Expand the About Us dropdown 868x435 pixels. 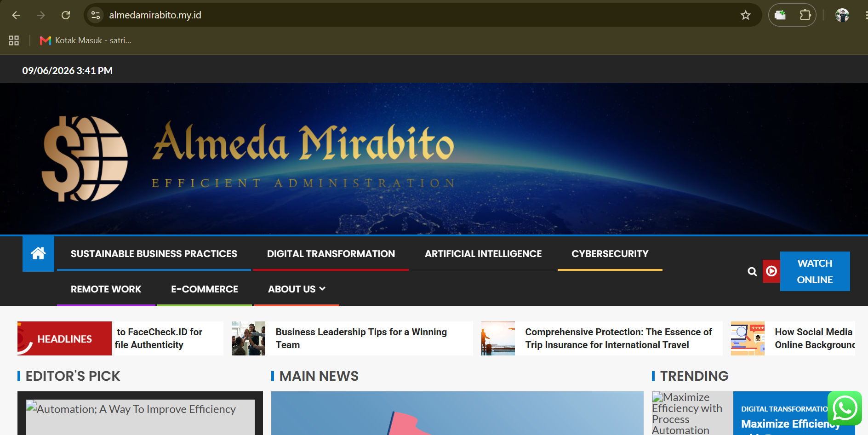297,289
